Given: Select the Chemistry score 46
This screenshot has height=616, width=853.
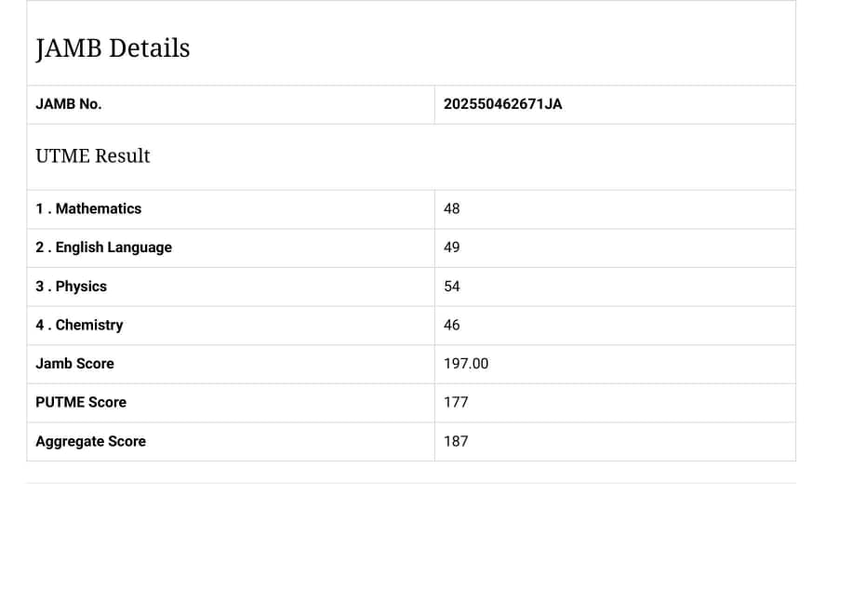Looking at the screenshot, I should point(452,325).
